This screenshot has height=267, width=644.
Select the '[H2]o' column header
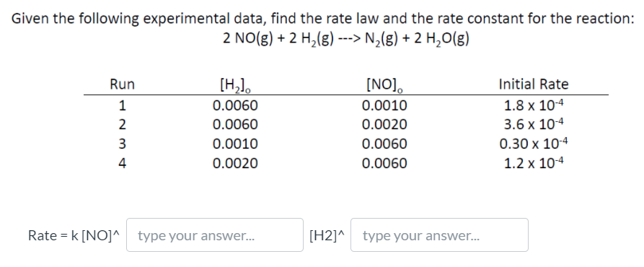[x=236, y=85]
